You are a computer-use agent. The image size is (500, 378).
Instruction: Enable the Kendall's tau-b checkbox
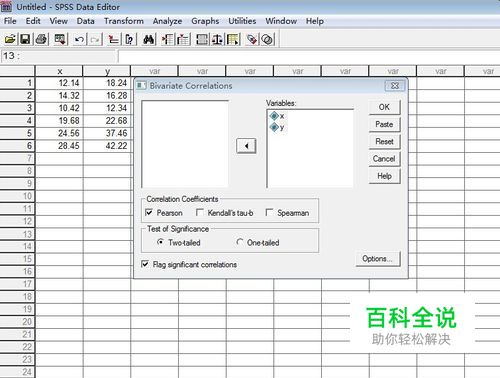200,212
